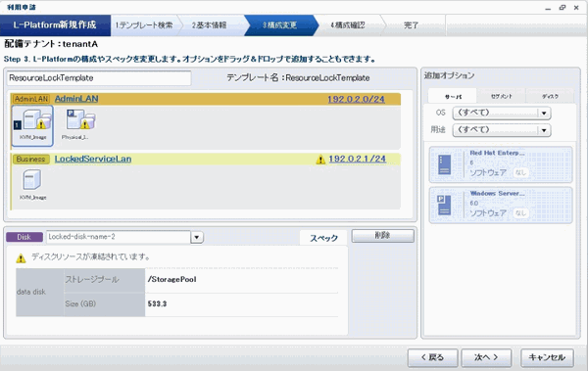
Task: Click the ディスクリソースが凍結されています message
Action: click(x=91, y=257)
